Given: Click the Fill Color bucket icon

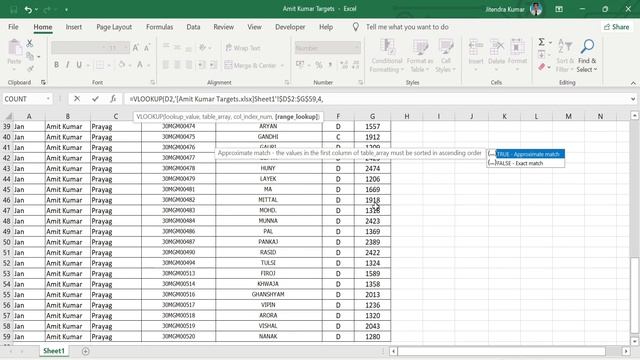Looking at the screenshot, I should [122, 64].
